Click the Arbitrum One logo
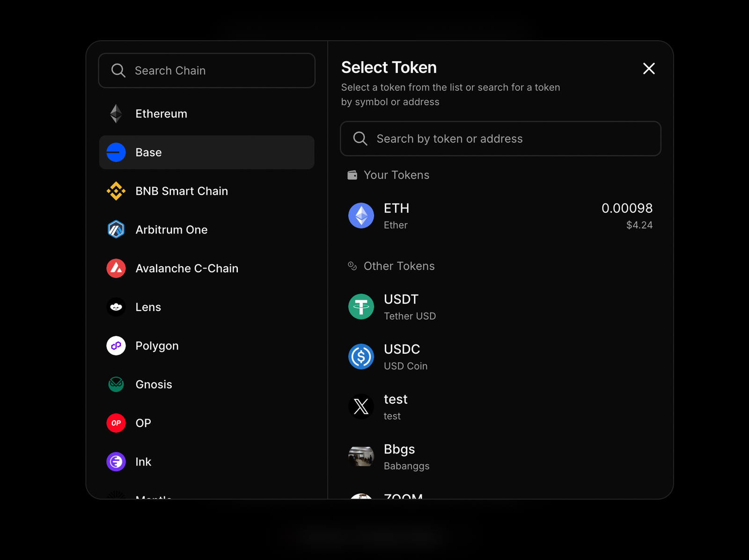This screenshot has width=749, height=560. [x=116, y=229]
